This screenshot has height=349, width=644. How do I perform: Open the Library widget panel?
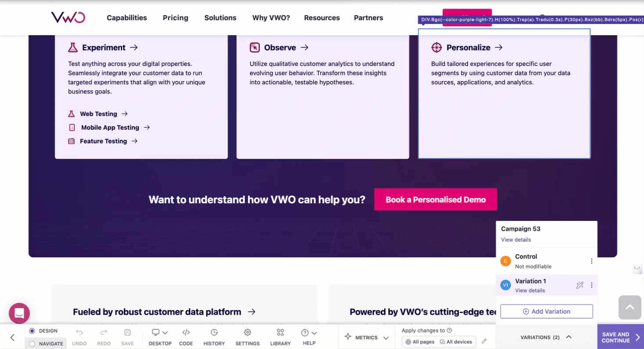click(x=280, y=337)
